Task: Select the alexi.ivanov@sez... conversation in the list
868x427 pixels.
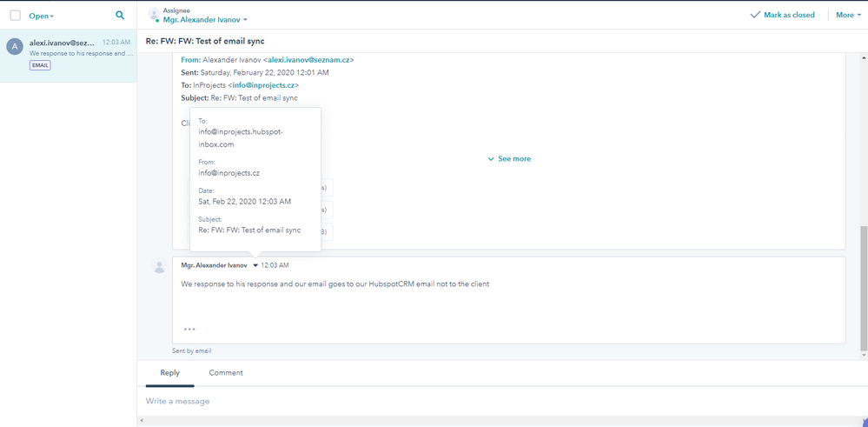Action: click(68, 56)
